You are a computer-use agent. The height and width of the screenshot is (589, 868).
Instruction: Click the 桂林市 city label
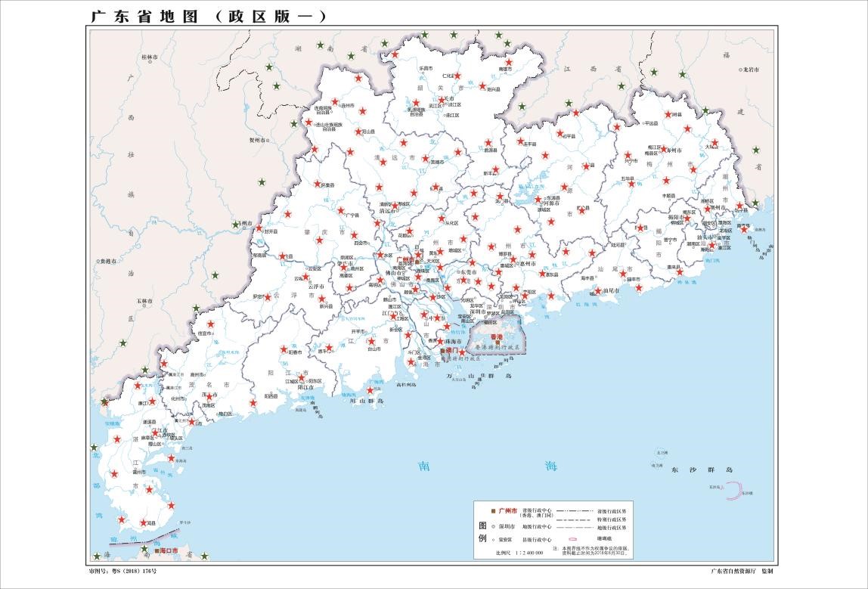(x=150, y=57)
